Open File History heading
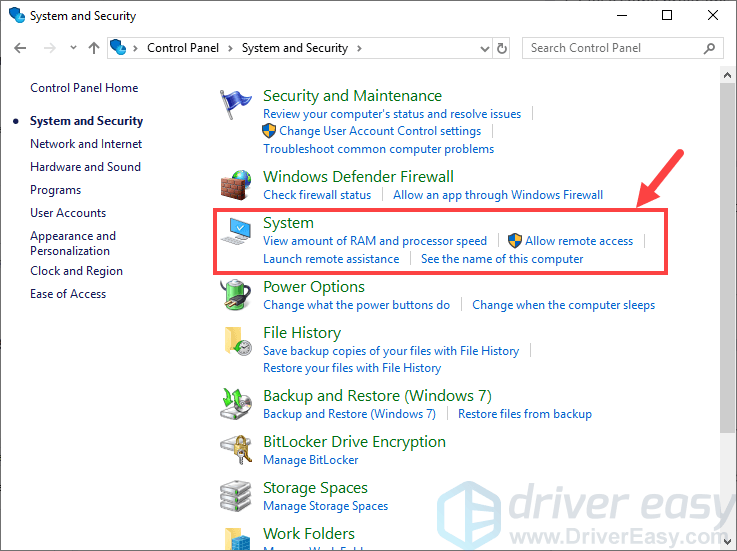Viewport: 737px width, 551px height. pyautogui.click(x=302, y=333)
